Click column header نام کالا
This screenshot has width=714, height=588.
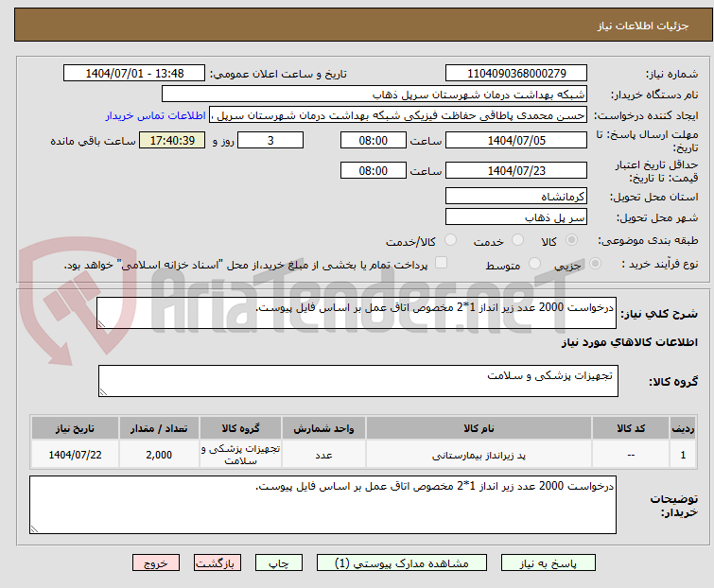click(x=479, y=428)
